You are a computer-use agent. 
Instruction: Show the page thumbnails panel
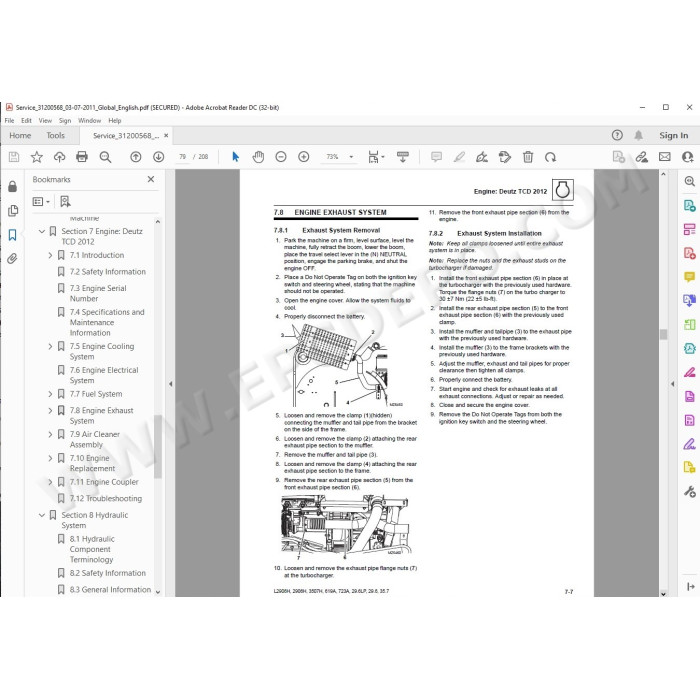coord(12,210)
